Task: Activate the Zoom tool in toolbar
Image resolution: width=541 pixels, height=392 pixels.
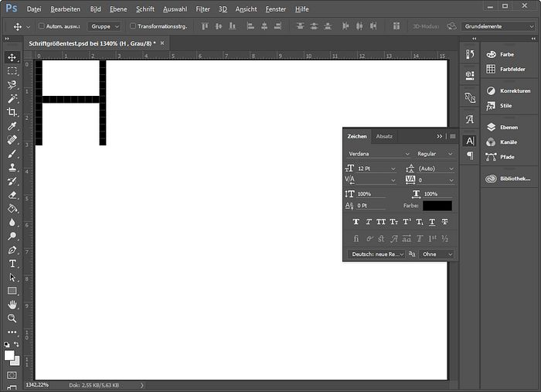Action: (x=12, y=318)
